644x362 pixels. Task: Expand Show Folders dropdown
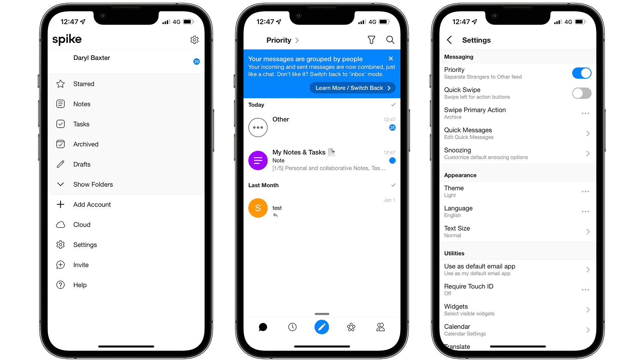(x=93, y=184)
